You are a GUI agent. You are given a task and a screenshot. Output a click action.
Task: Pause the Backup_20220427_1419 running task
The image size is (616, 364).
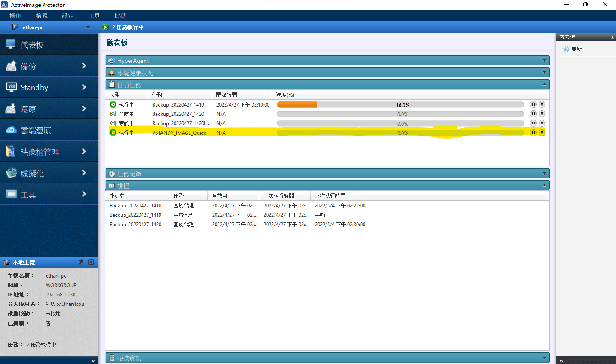tap(533, 104)
